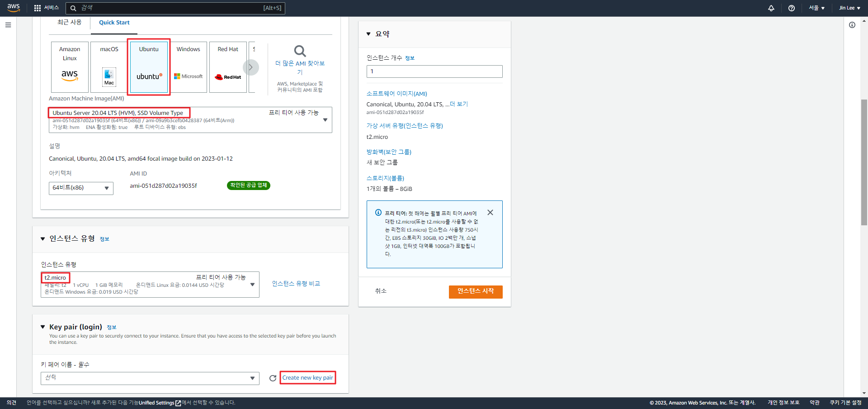Show next AMI tiles with arrow
Viewport: 868px width, 409px height.
click(250, 67)
